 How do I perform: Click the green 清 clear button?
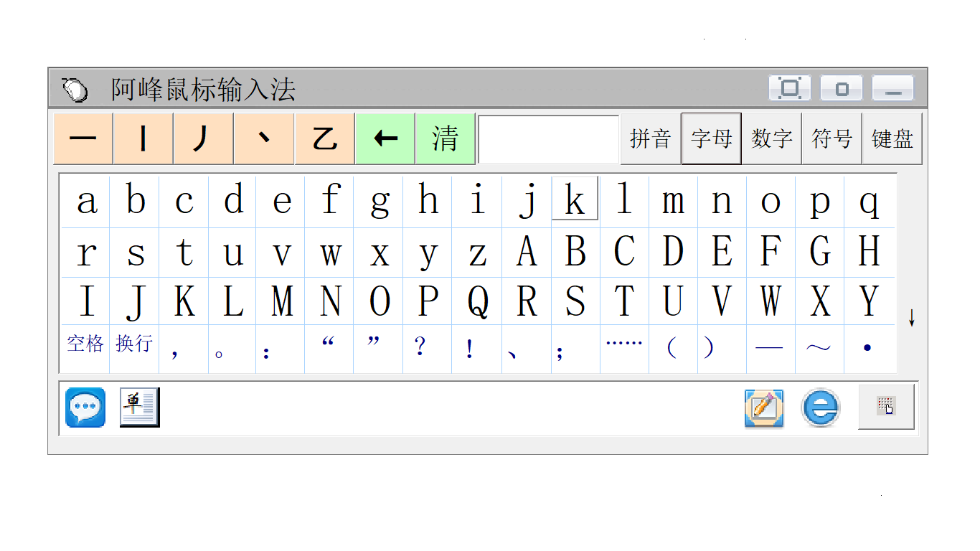tap(445, 138)
